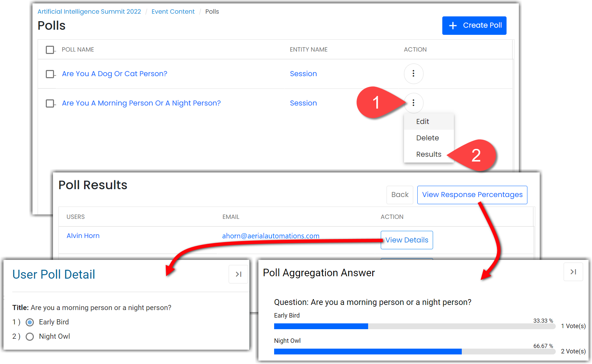Open ahorn@aerialautomations.com email link

(270, 236)
